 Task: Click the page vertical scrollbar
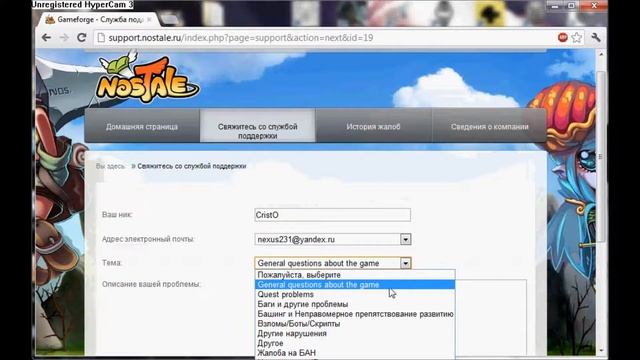[x=600, y=157]
